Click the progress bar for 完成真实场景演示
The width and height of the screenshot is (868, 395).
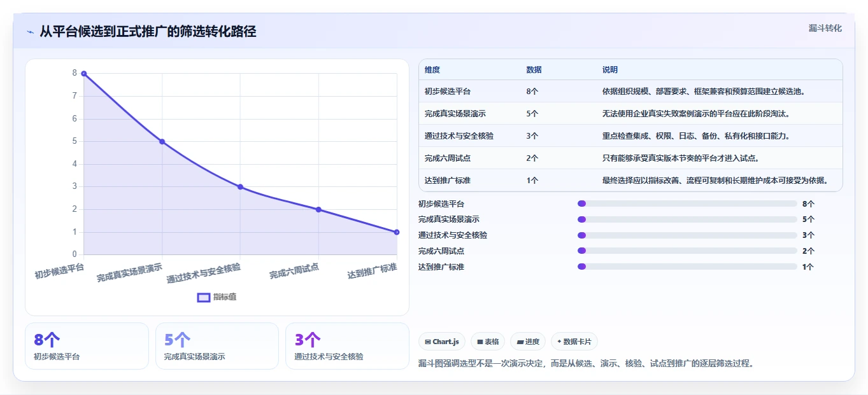pyautogui.click(x=687, y=219)
